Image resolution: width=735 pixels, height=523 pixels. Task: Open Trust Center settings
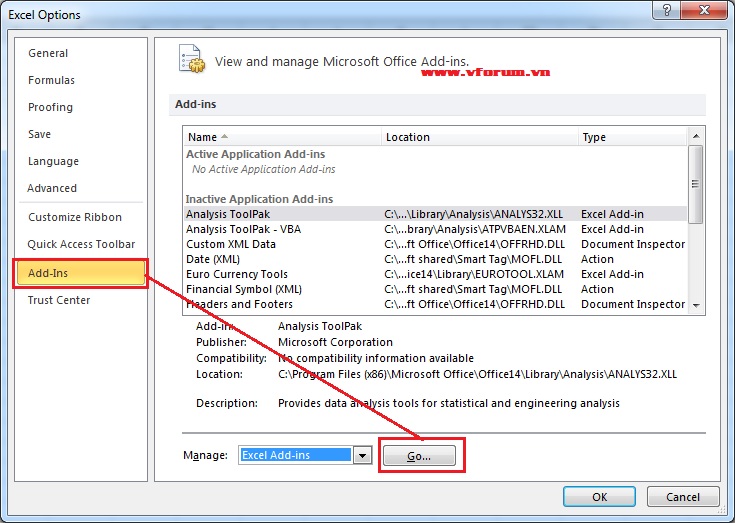(59, 300)
